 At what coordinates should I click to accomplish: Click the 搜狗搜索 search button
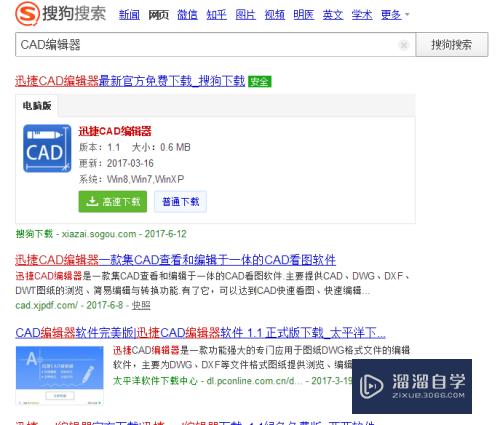[452, 45]
